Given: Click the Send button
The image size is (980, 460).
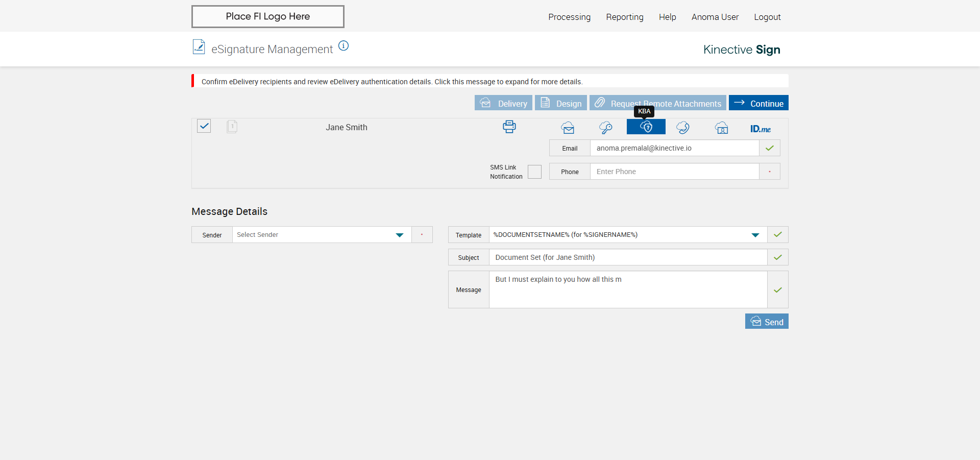Looking at the screenshot, I should click(x=767, y=321).
